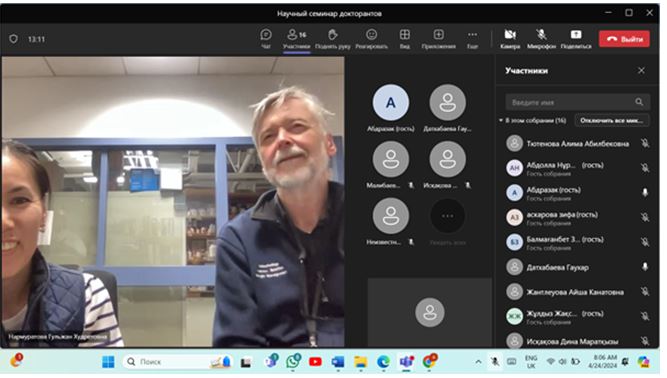Click active mic icon for Абдразак (гость)
The height and width of the screenshot is (378, 667).
tap(645, 193)
